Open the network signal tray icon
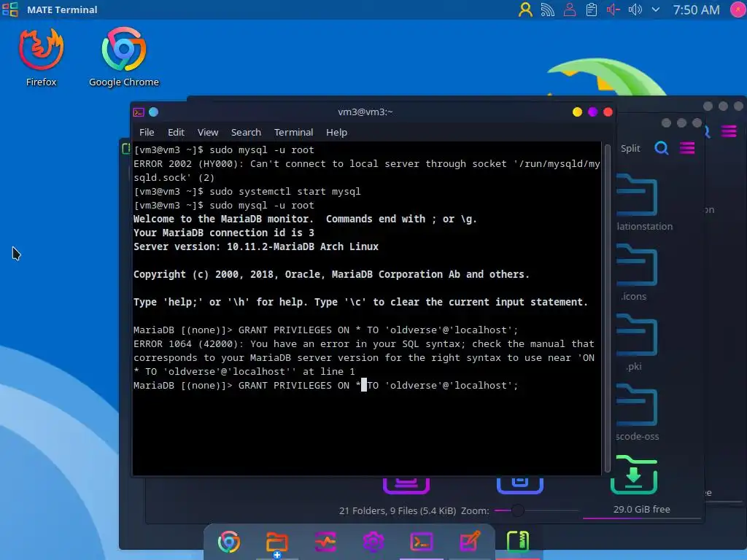The height and width of the screenshot is (560, 747). [547, 9]
